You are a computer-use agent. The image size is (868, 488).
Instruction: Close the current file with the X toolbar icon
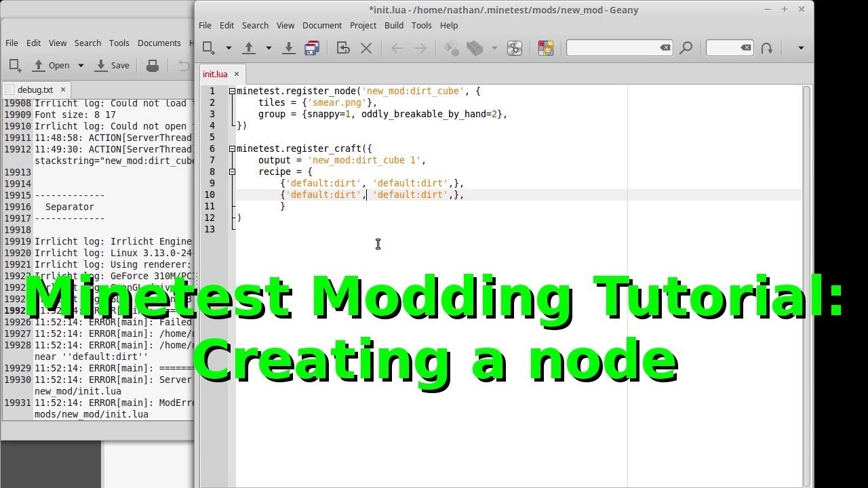pos(366,48)
